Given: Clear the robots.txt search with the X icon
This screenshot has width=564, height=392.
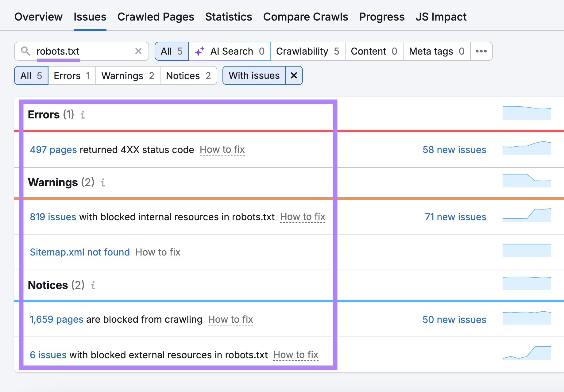Looking at the screenshot, I should pos(139,51).
